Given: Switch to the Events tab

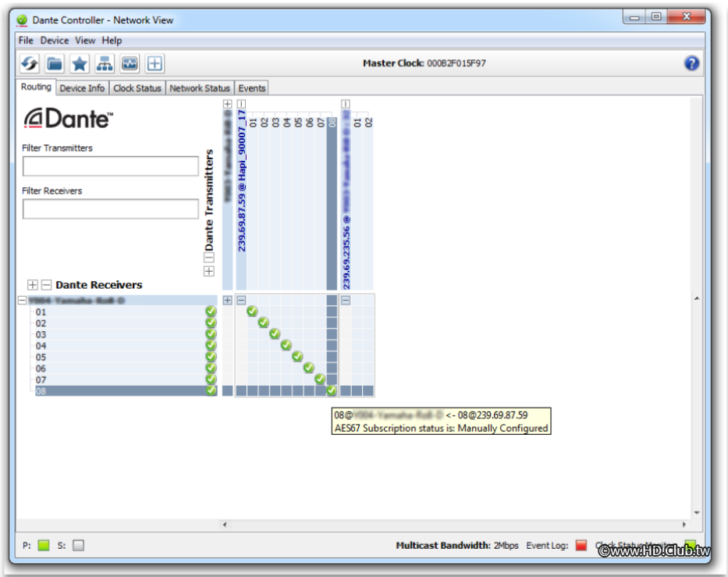Looking at the screenshot, I should [x=252, y=88].
